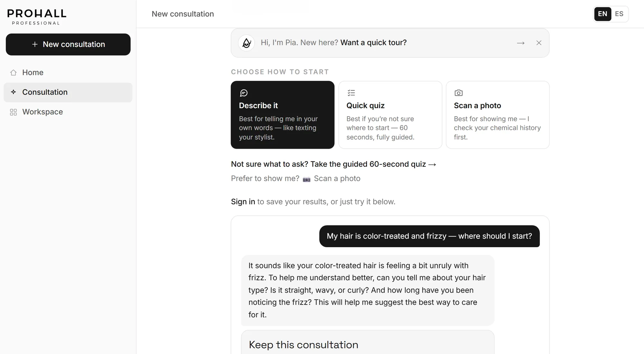Click the New consultation page title
Viewport: 644px width, 354px height.
(183, 14)
